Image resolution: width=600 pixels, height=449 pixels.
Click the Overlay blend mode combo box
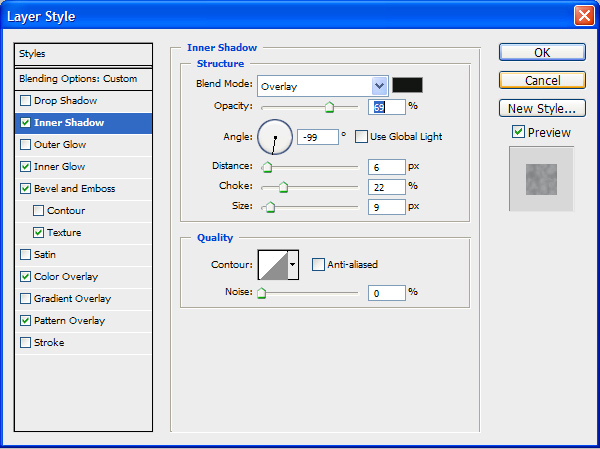[x=323, y=86]
